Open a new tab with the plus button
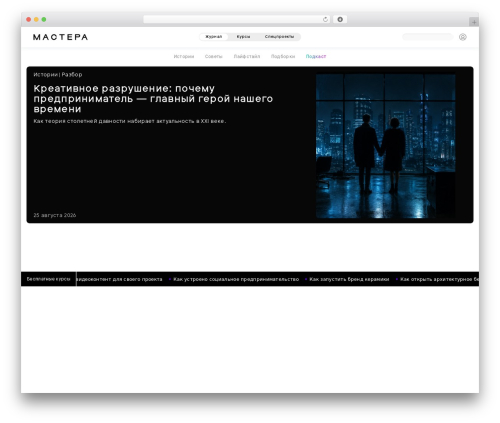The width and height of the screenshot is (500, 423). (x=474, y=22)
